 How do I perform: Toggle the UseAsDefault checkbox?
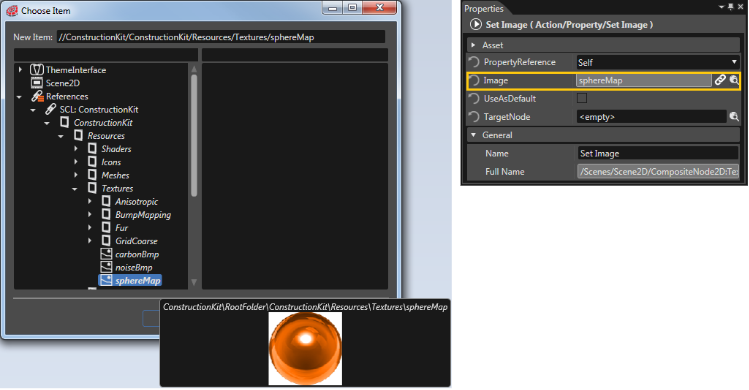click(582, 98)
